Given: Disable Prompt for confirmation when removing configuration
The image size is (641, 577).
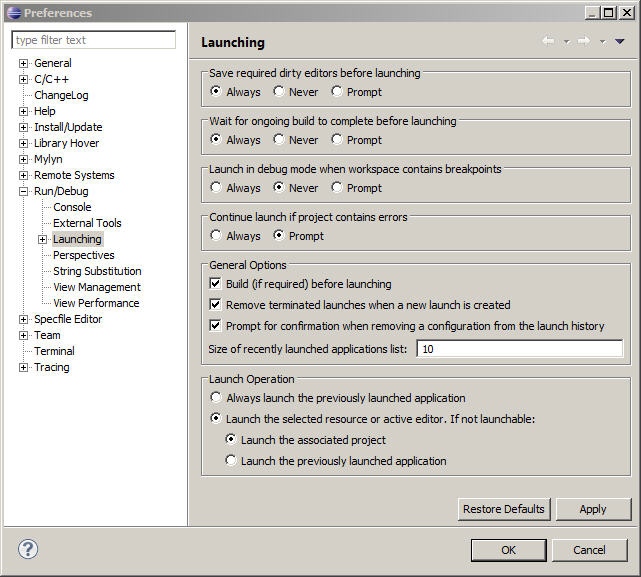Looking at the screenshot, I should (215, 326).
